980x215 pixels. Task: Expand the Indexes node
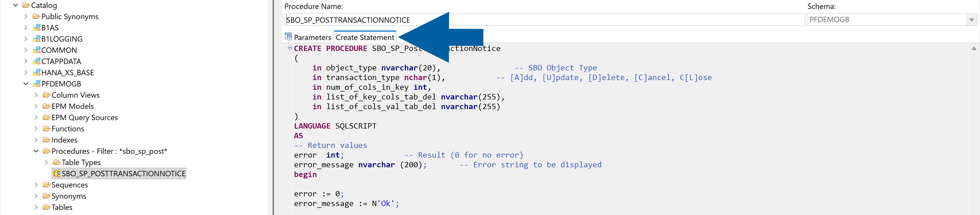[x=36, y=140]
